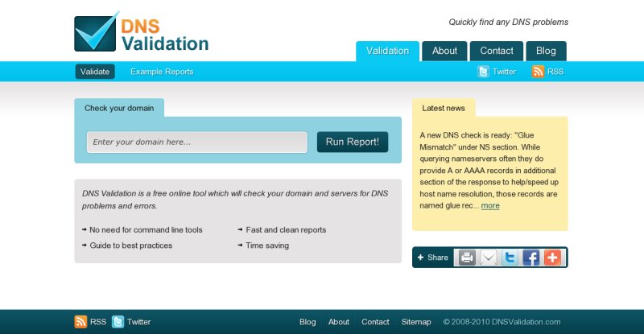Click footer Blog link
The image size is (644, 334).
coord(308,322)
